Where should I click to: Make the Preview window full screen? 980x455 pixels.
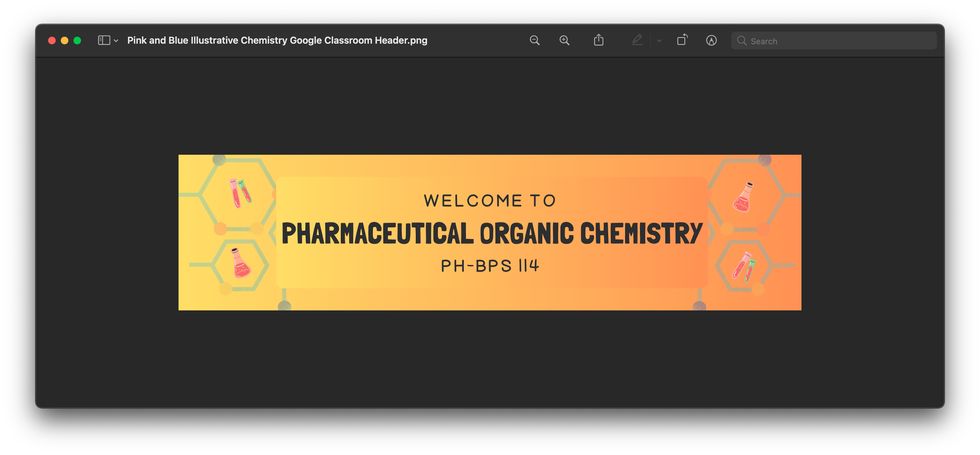pos(77,40)
